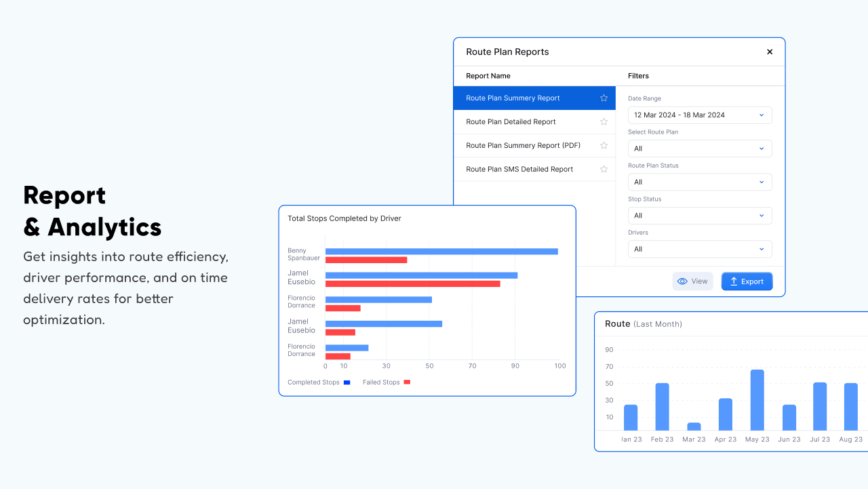The image size is (868, 489).
Task: Close the Route Plan Reports dialog
Action: 770,52
